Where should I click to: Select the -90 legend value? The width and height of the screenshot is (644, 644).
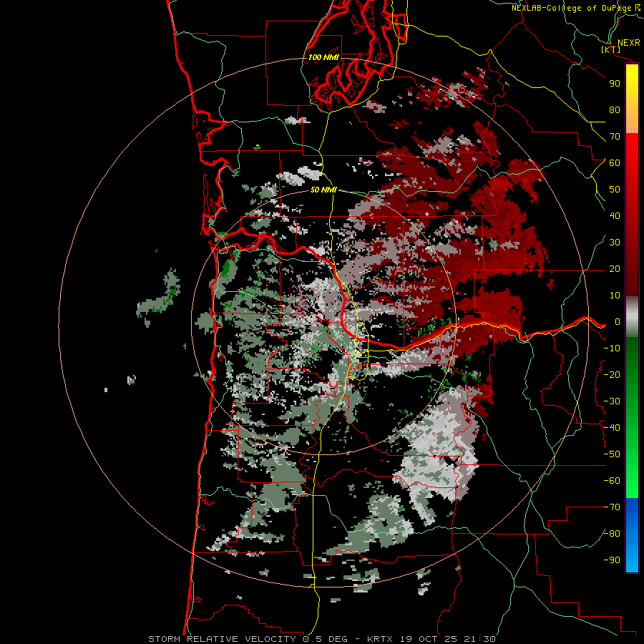(x=612, y=560)
